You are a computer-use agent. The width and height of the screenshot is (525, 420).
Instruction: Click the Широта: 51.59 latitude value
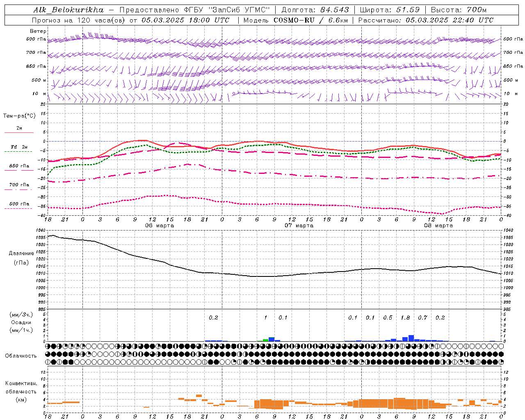point(390,10)
